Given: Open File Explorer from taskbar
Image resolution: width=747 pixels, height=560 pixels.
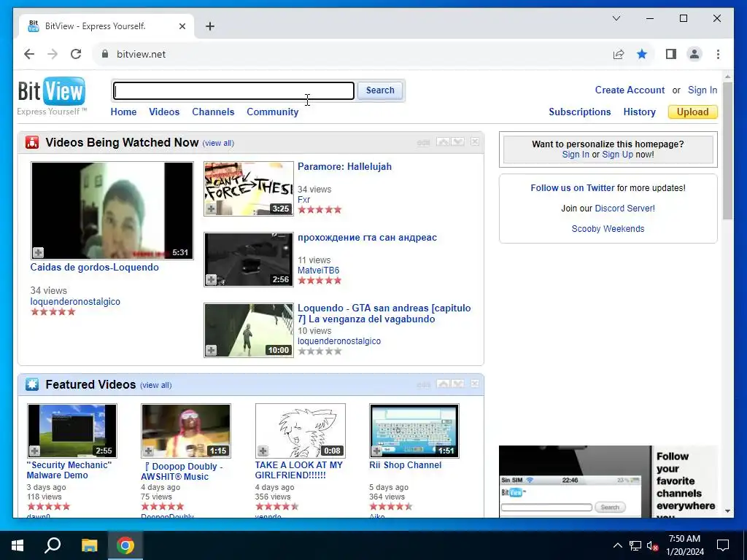Looking at the screenshot, I should click(89, 545).
